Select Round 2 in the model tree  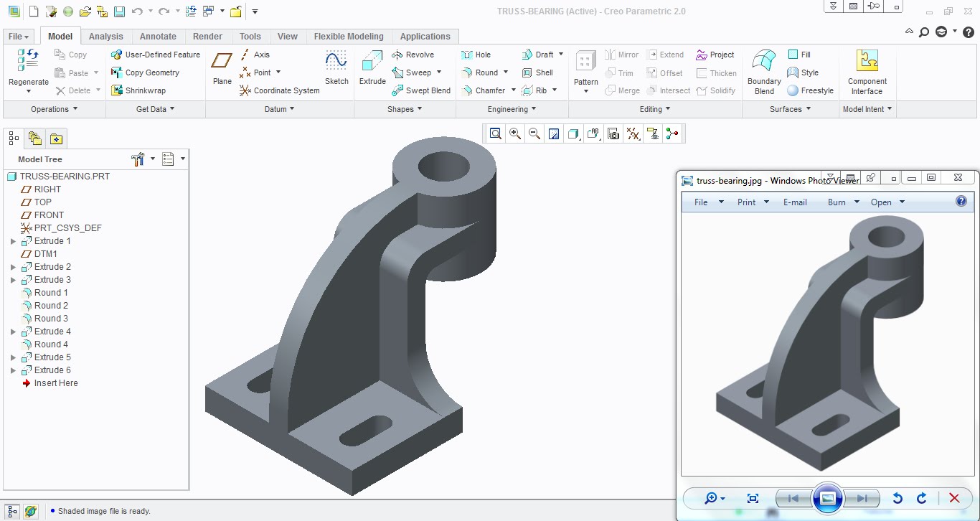click(x=50, y=305)
